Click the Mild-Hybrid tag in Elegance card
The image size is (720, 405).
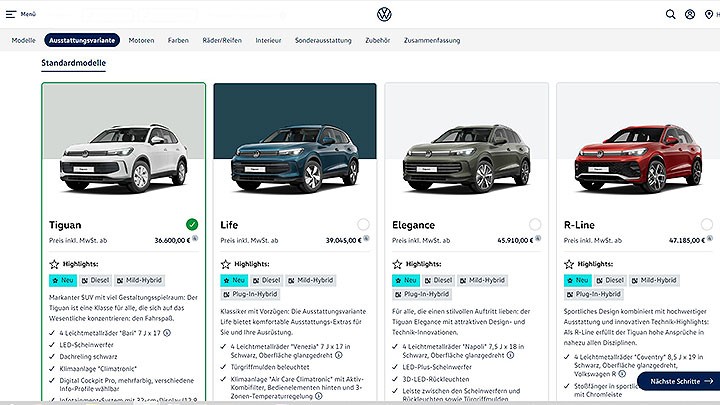(482, 280)
